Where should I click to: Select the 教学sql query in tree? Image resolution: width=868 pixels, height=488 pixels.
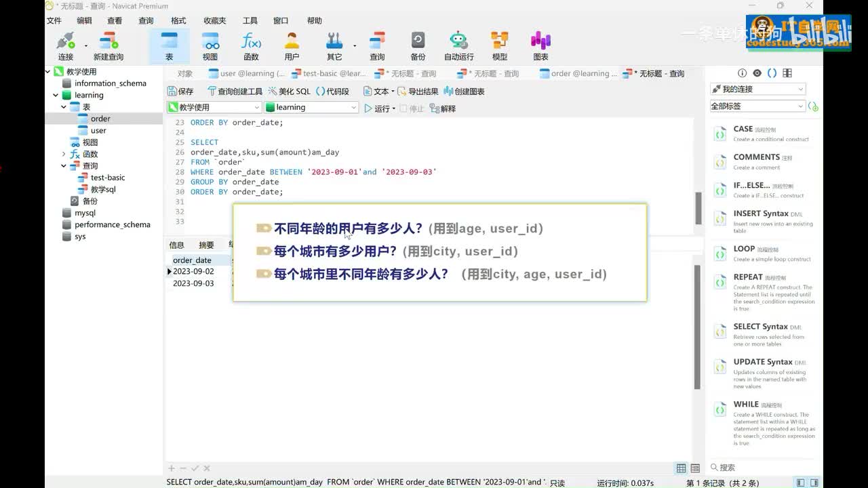[103, 189]
